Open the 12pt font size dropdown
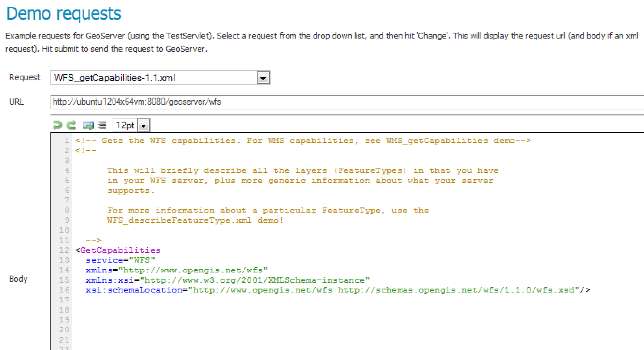This screenshot has height=350, width=644. pyautogui.click(x=131, y=125)
